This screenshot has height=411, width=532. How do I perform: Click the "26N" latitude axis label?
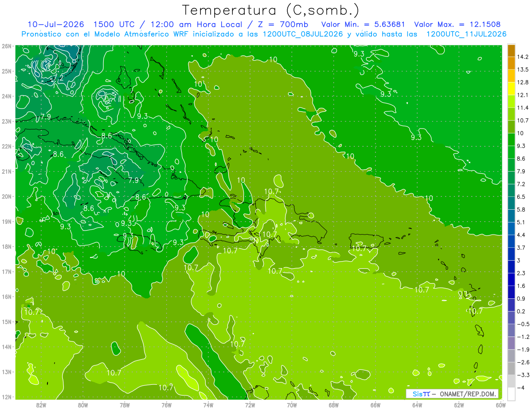[x=6, y=46]
